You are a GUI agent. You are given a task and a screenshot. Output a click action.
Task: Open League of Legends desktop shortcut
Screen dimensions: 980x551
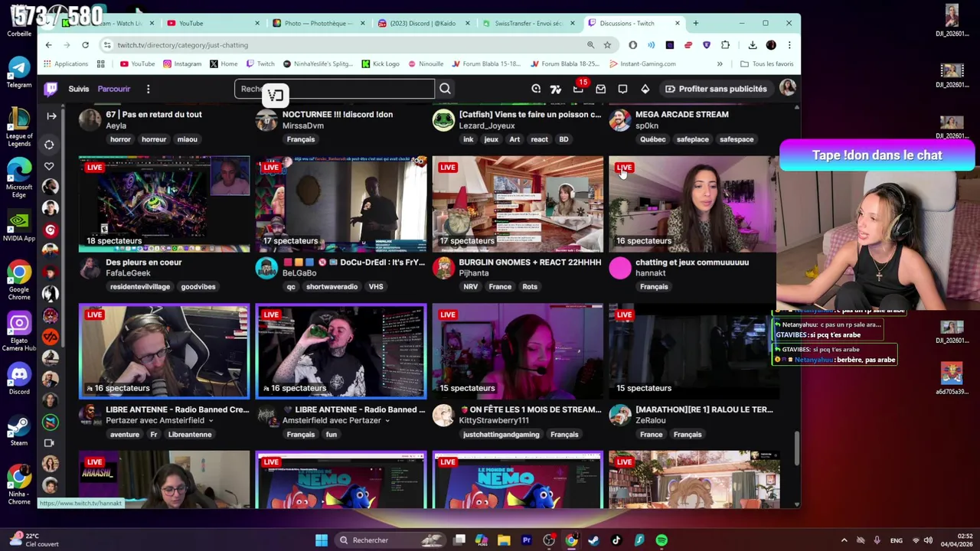(19, 127)
